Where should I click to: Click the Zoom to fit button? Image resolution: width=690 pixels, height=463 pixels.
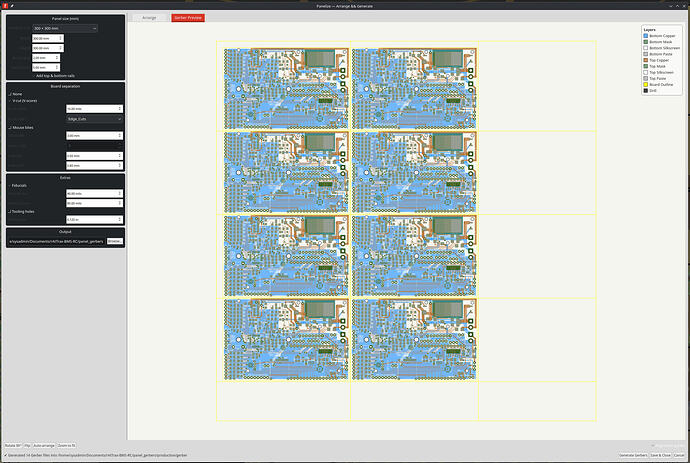pos(66,445)
